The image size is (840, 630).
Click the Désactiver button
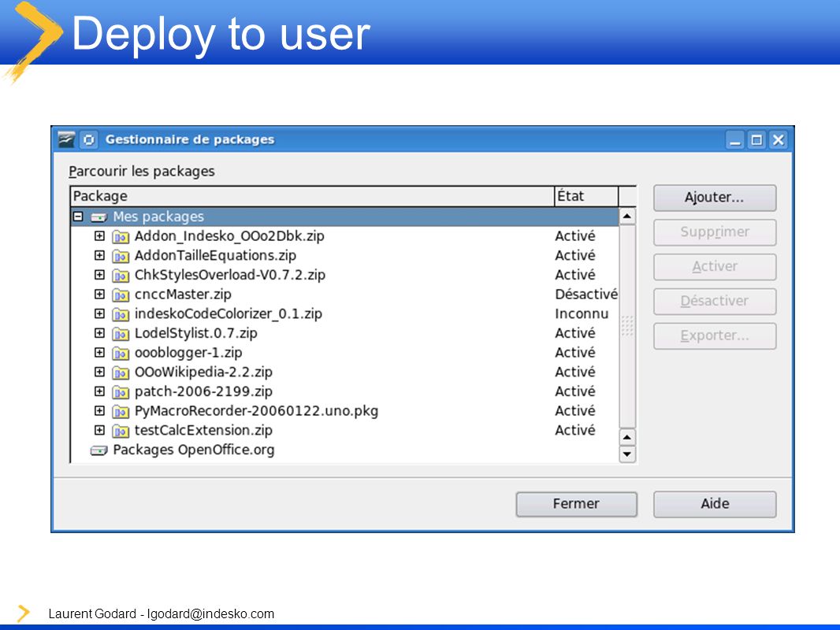point(715,302)
